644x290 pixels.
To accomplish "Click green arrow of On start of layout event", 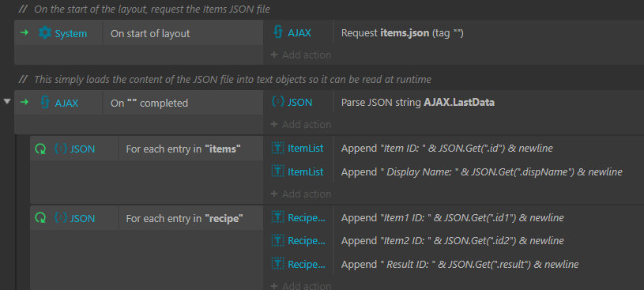I will [x=24, y=33].
